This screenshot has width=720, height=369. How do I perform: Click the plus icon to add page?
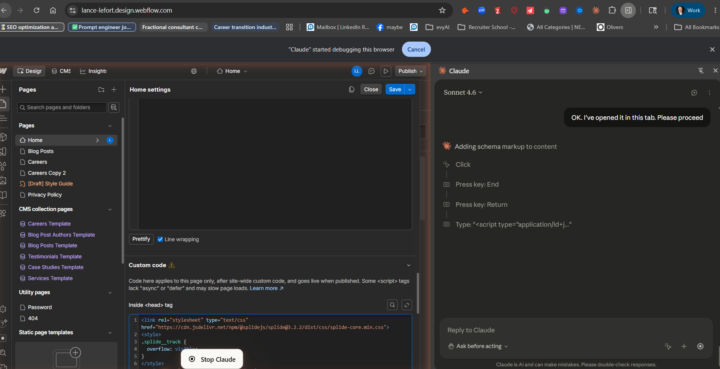[113, 89]
